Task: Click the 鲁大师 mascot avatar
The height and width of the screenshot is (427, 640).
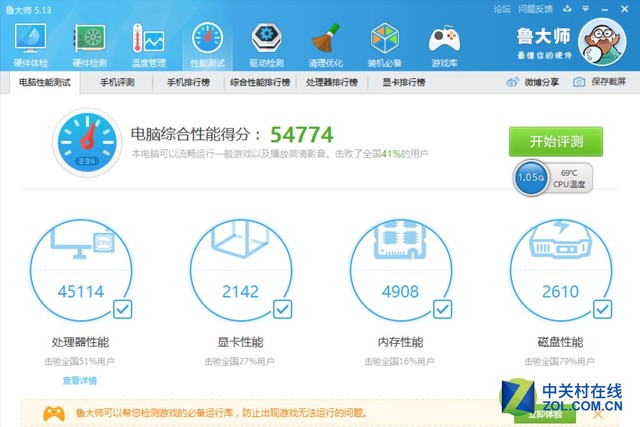Action: click(x=602, y=42)
